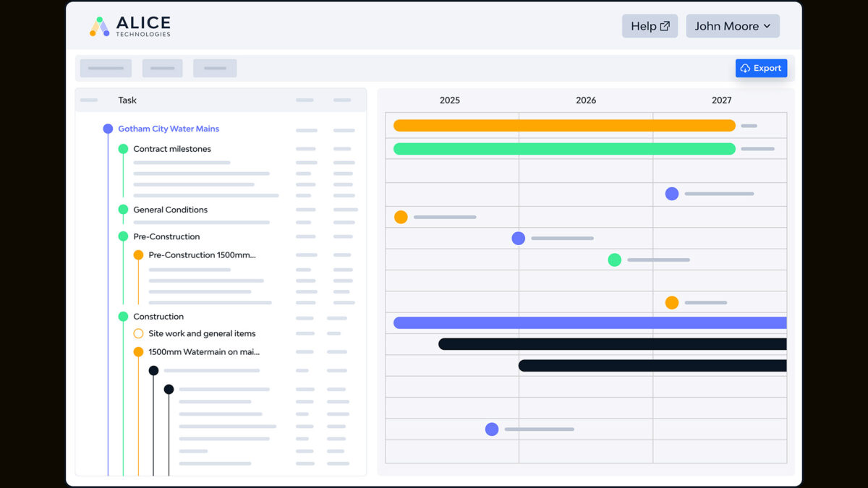The height and width of the screenshot is (488, 868).
Task: Select the first gray filter tab in the toolbar
Action: coord(105,68)
